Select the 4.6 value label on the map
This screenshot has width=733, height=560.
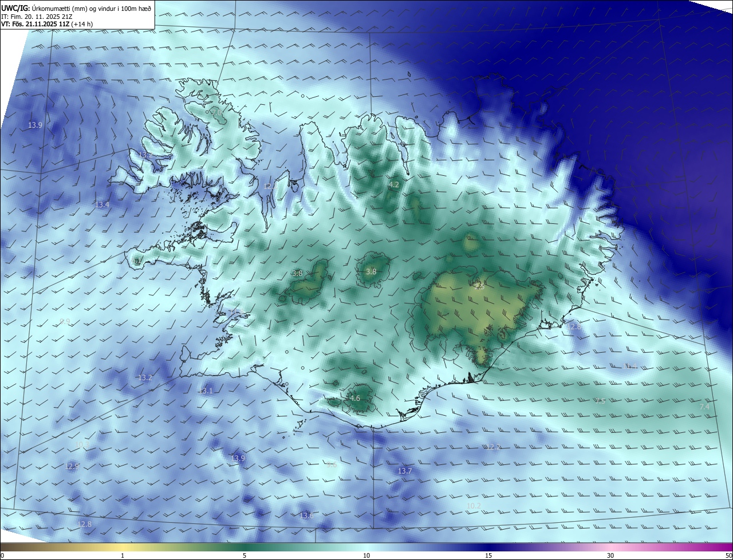pos(354,399)
